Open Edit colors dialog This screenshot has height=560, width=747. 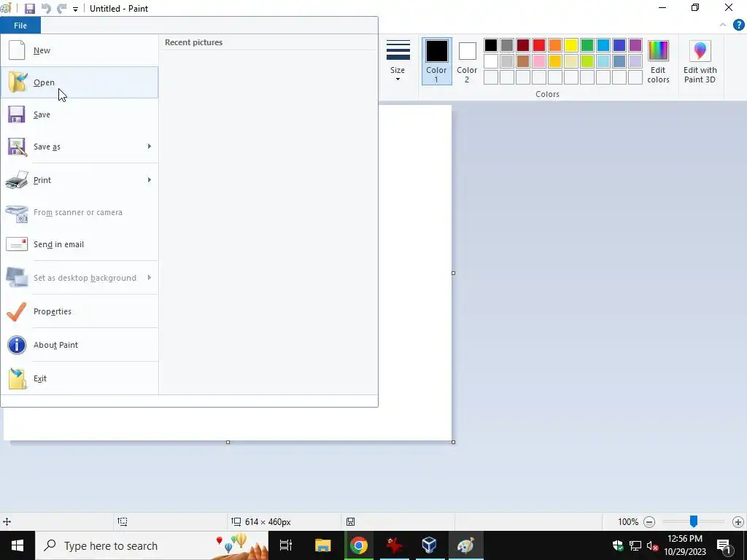[659, 61]
